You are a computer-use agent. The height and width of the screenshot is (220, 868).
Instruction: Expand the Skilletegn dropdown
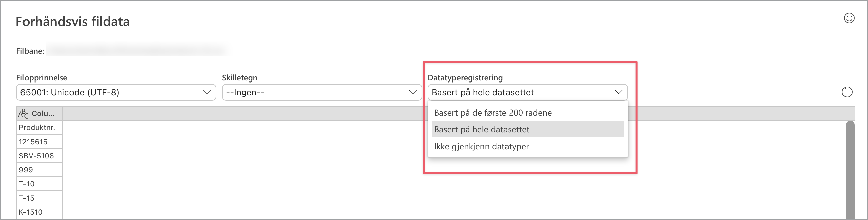coord(322,92)
